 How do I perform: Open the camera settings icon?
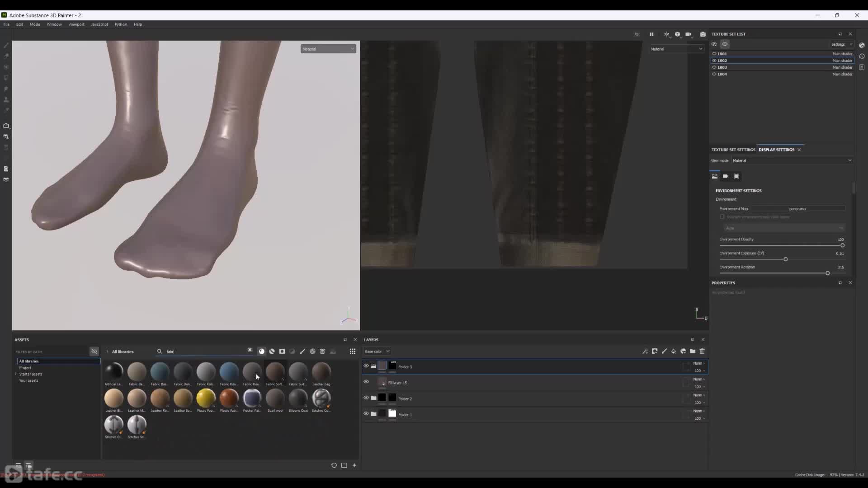pos(688,34)
